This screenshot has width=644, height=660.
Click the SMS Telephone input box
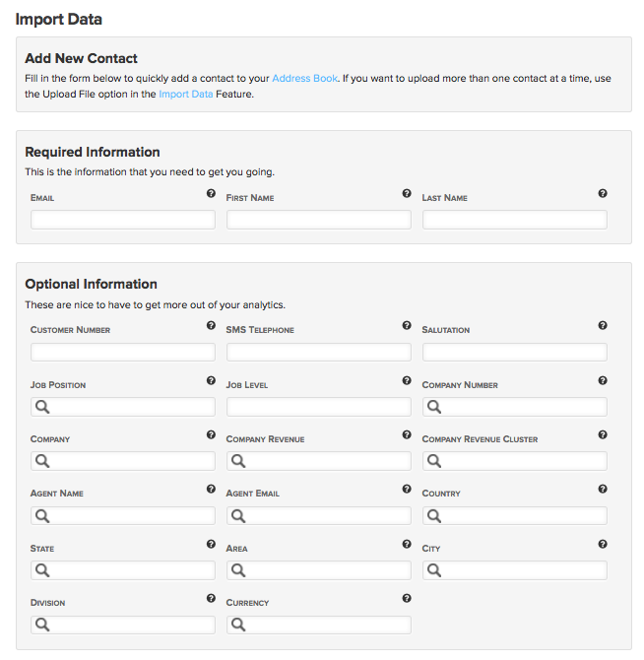click(318, 352)
